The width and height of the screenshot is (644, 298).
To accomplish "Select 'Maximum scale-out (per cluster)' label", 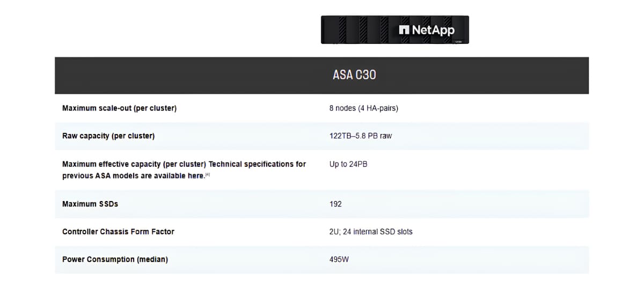I will pos(119,108).
